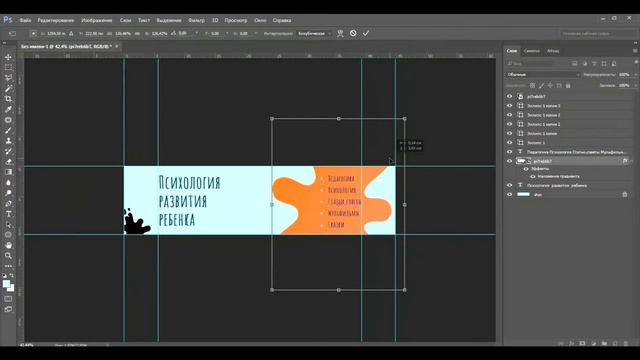
Task: Close the open document tab
Action: point(117,47)
